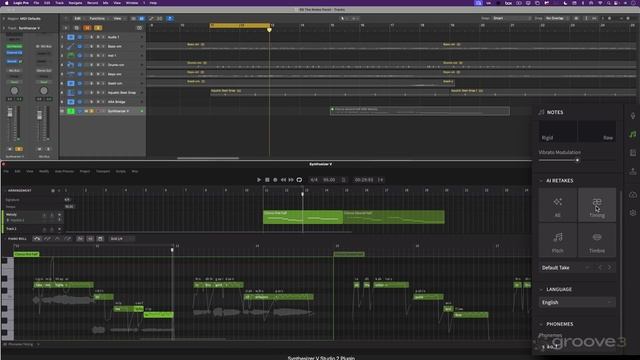Open the Language dropdown showing English
This screenshot has height=360, width=640.
point(577,302)
